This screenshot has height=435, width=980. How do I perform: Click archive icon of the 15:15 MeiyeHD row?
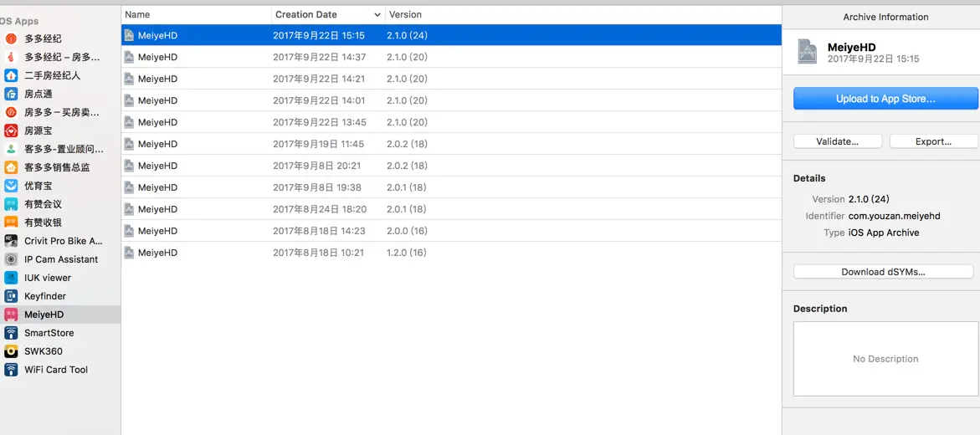130,36
